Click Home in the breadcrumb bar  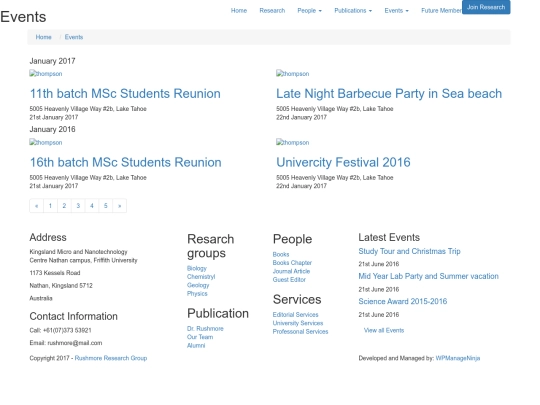click(43, 37)
